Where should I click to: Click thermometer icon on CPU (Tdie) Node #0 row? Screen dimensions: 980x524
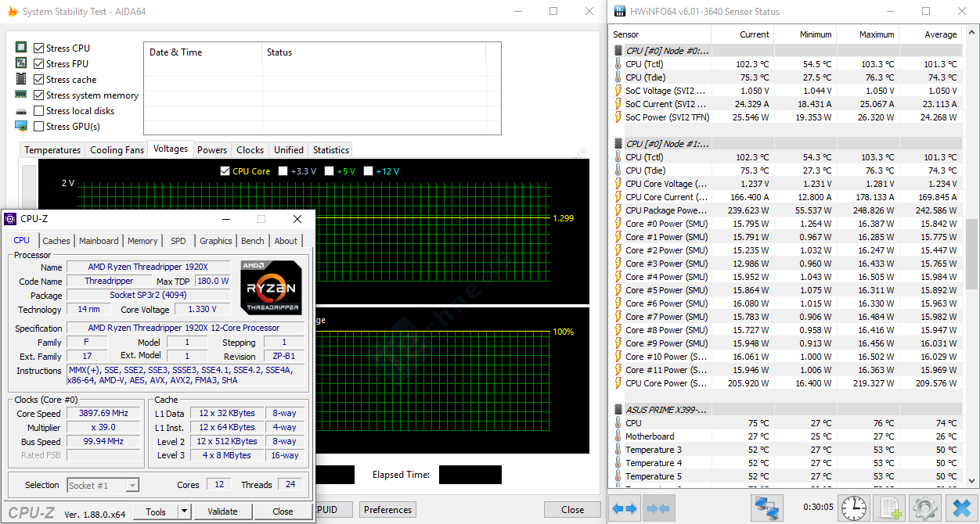point(618,77)
